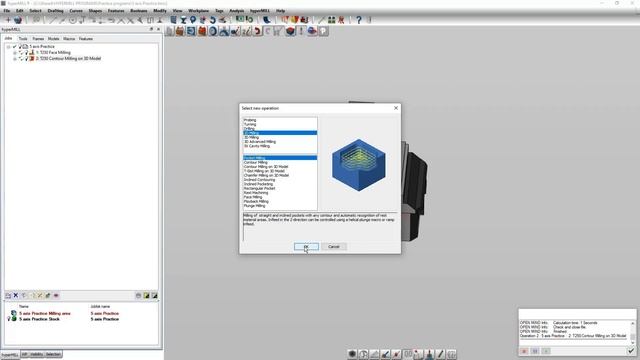Image resolution: width=640 pixels, height=360 pixels.
Task: Select Contour Milling on 3D Model operation
Action: tap(266, 167)
